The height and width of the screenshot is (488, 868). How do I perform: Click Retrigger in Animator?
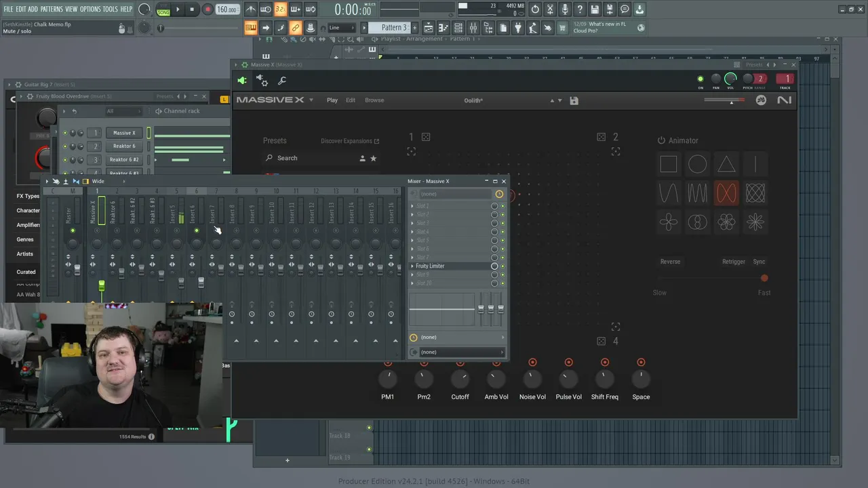point(733,262)
